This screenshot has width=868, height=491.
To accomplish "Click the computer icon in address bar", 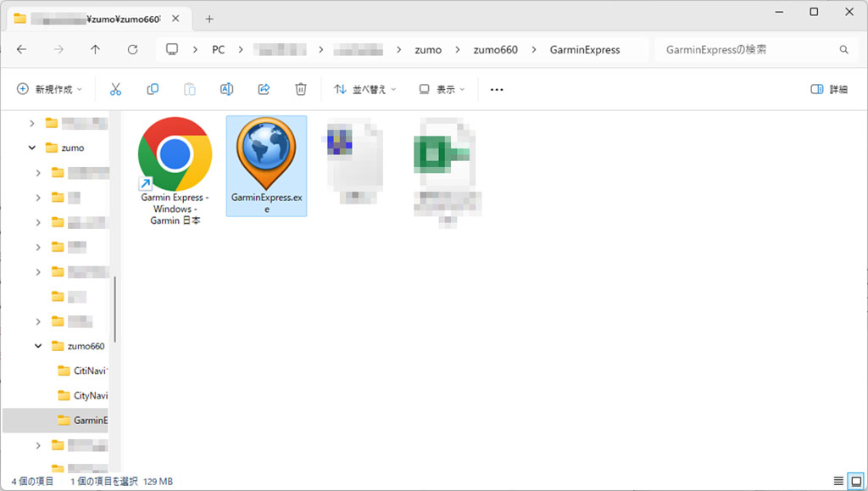I will (x=172, y=49).
